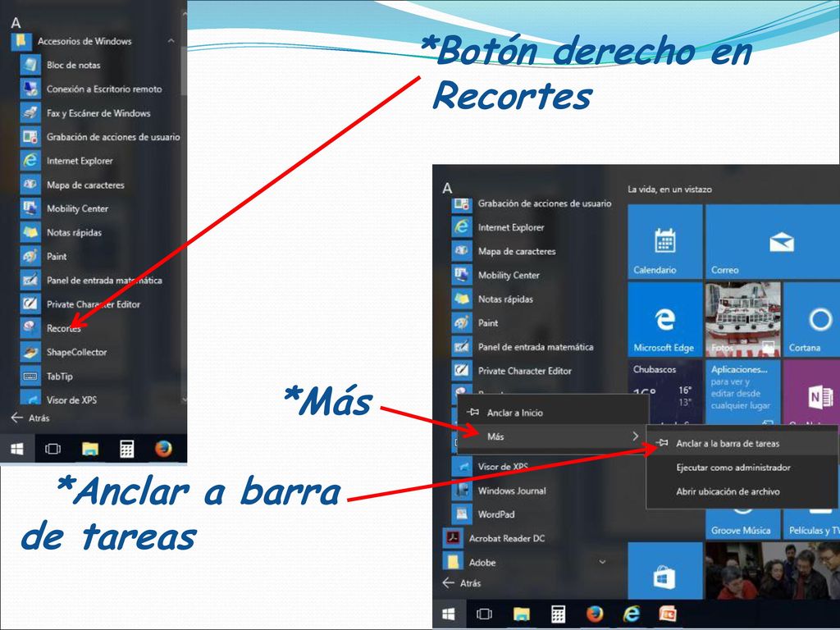Image resolution: width=840 pixels, height=630 pixels.
Task: Choose Anclar a la barra de tareas
Action: pyautogui.click(x=742, y=444)
